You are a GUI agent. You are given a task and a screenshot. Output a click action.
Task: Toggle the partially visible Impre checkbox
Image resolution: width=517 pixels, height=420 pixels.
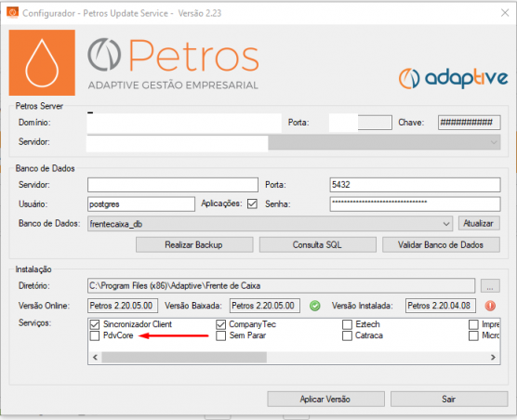(473, 324)
